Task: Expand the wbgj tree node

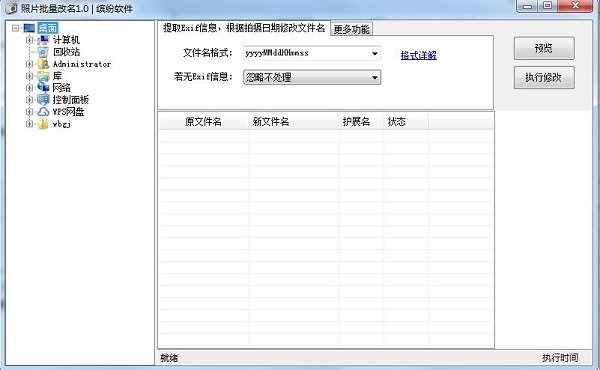Action: (29, 124)
